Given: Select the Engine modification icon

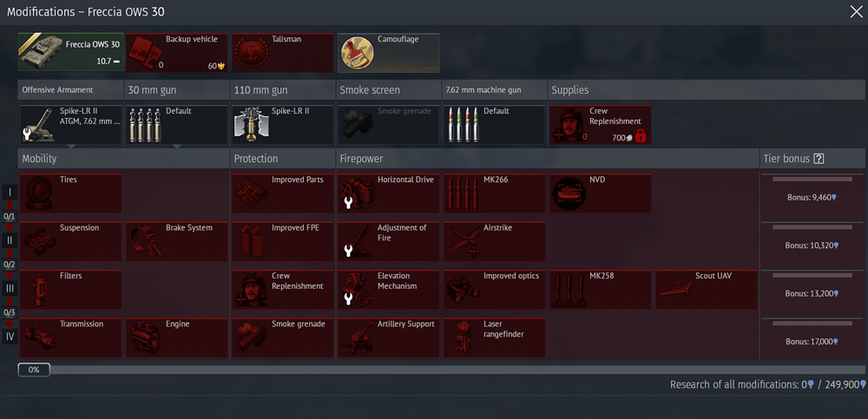Looking at the screenshot, I should (145, 338).
